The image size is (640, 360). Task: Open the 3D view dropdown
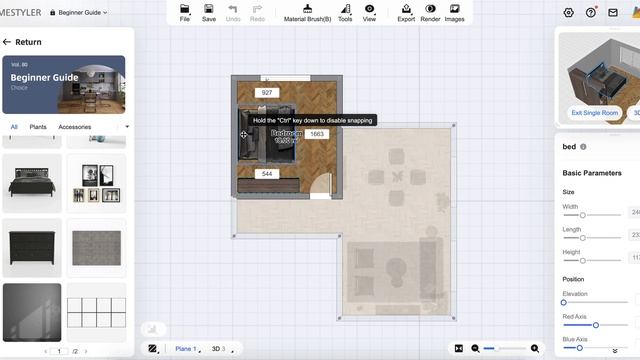click(222, 349)
